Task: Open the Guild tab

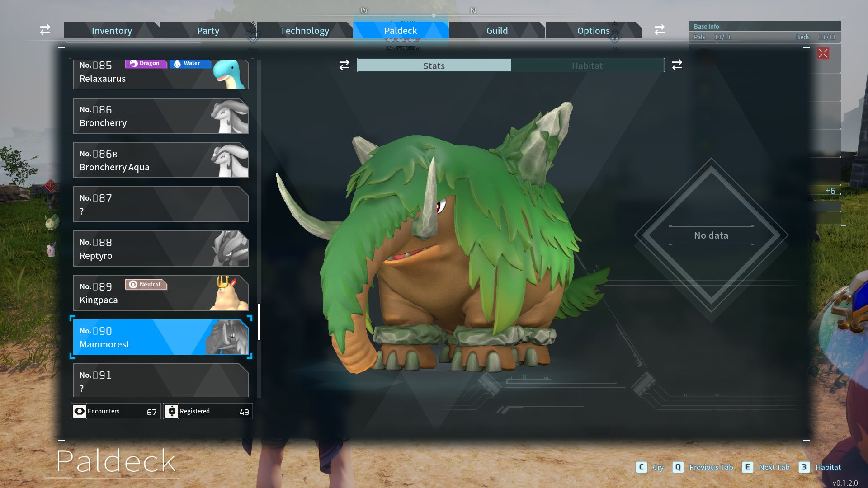Action: tap(497, 30)
